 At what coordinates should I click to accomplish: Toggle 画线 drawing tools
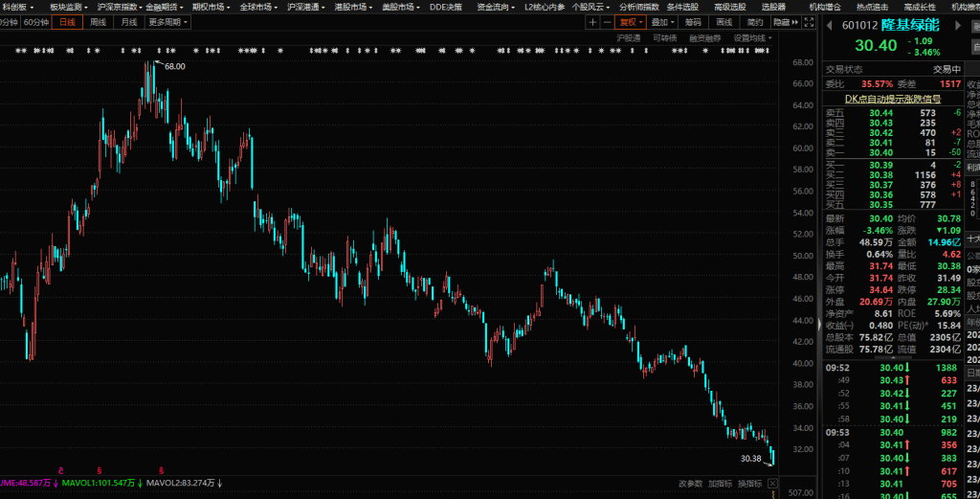pyautogui.click(x=724, y=23)
